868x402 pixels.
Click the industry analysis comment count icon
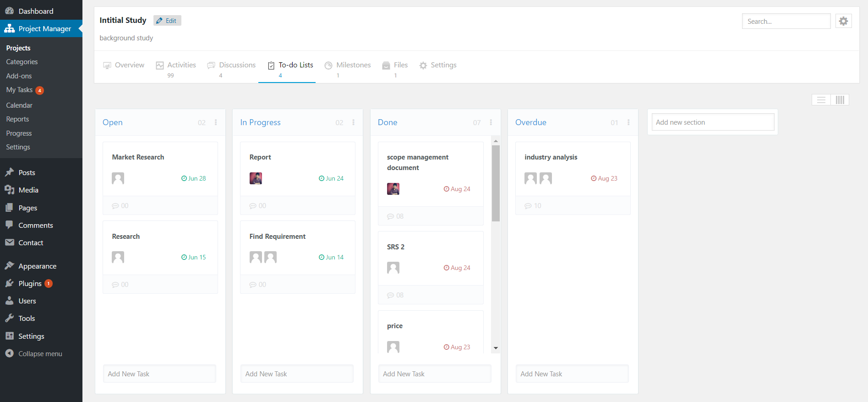[528, 206]
